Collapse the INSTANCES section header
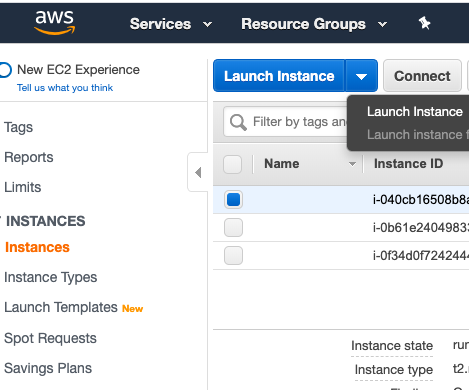Image resolution: width=469 pixels, height=390 pixels. pos(46,221)
